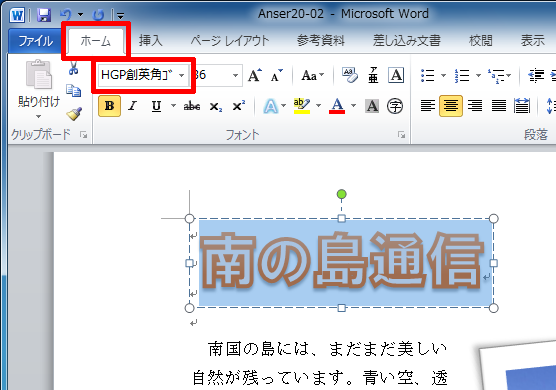Viewport: 556px width, 390px height.
Task: Apply bullet list formatting
Action: [x=428, y=75]
